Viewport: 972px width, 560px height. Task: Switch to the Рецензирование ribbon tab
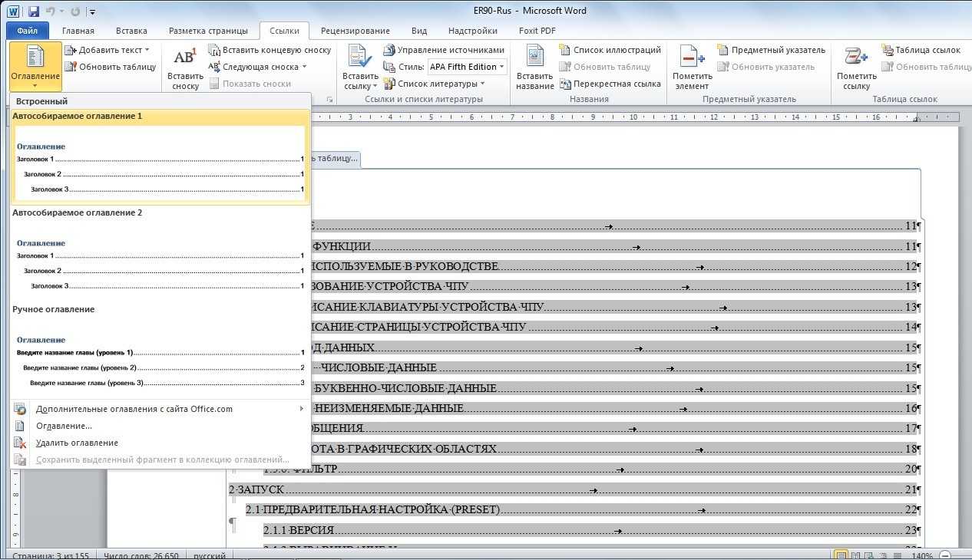[x=355, y=31]
